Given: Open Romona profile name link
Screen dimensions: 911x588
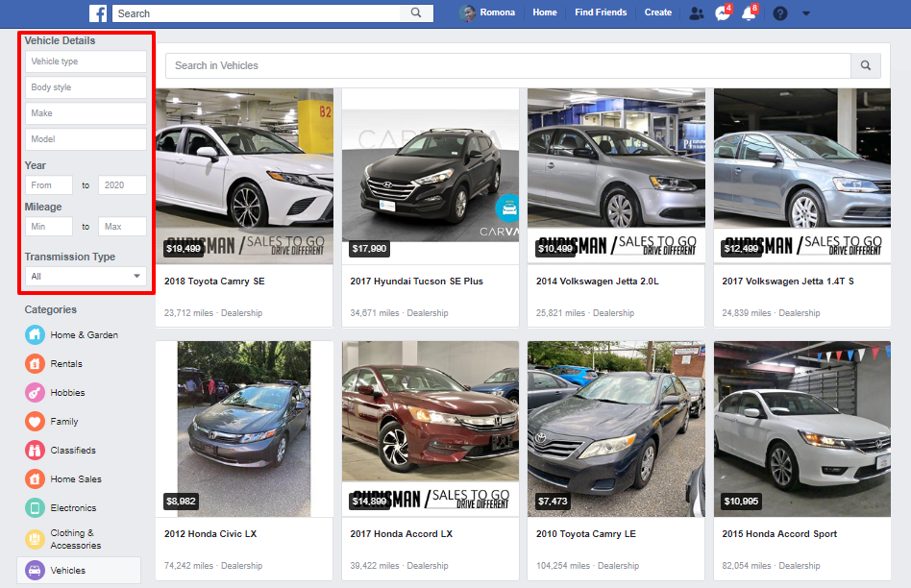Looking at the screenshot, I should 498,12.
